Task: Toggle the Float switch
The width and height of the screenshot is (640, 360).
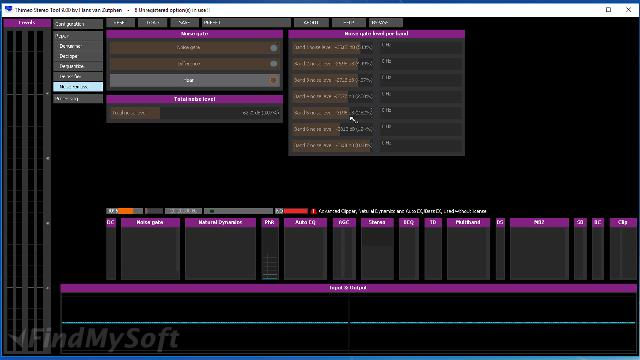Action: (194, 80)
